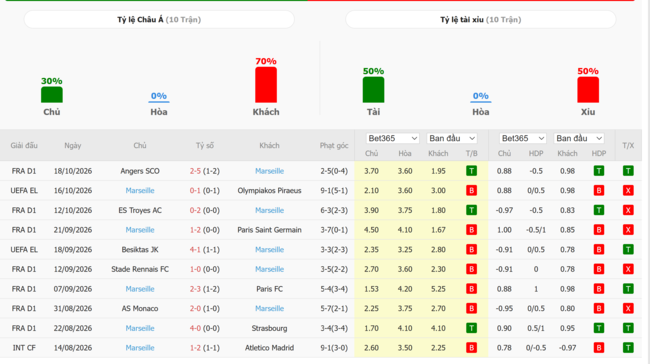
Task: Click the INT CF league cell
Action: click(24, 348)
